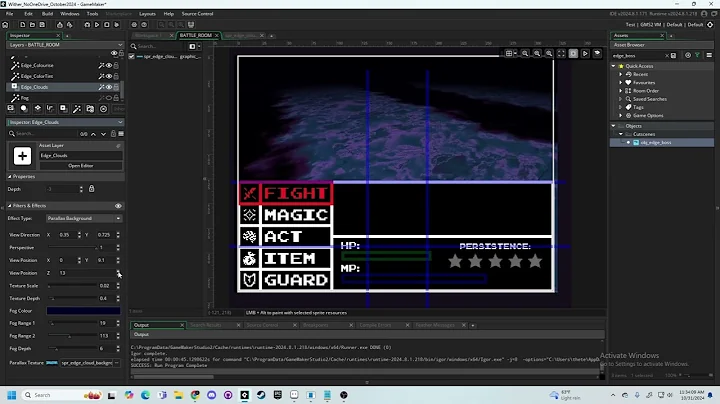Lock the Edge_Clouds layer
This screenshot has height=404, width=720.
click(116, 87)
